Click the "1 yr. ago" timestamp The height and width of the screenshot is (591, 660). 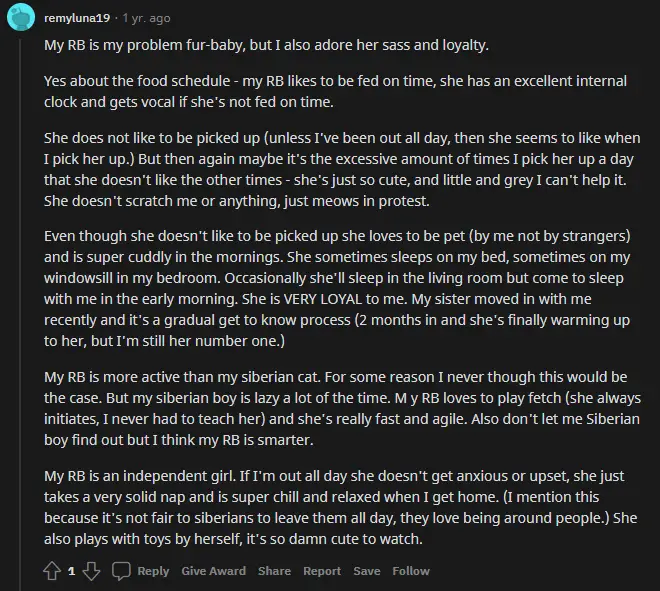coord(146,18)
